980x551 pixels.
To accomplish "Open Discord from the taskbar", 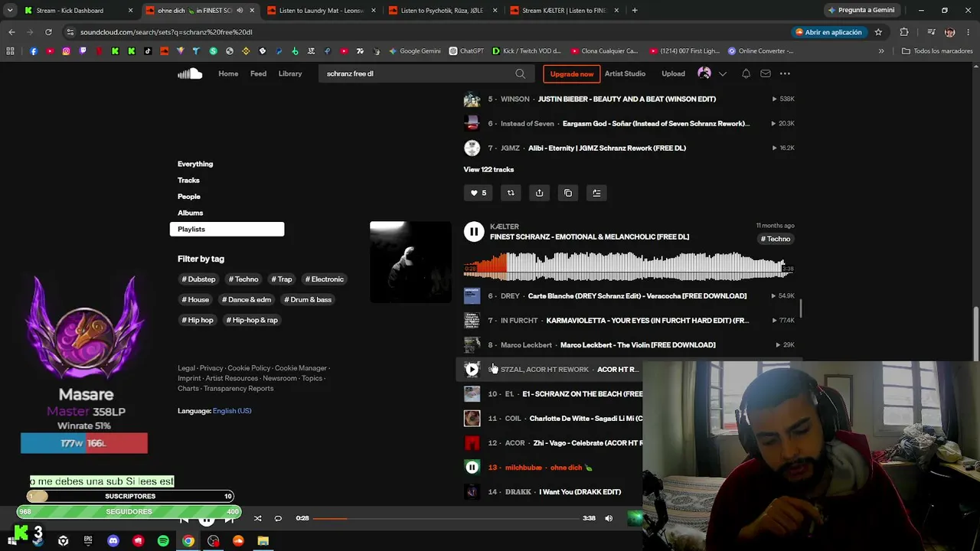I will coord(113,541).
